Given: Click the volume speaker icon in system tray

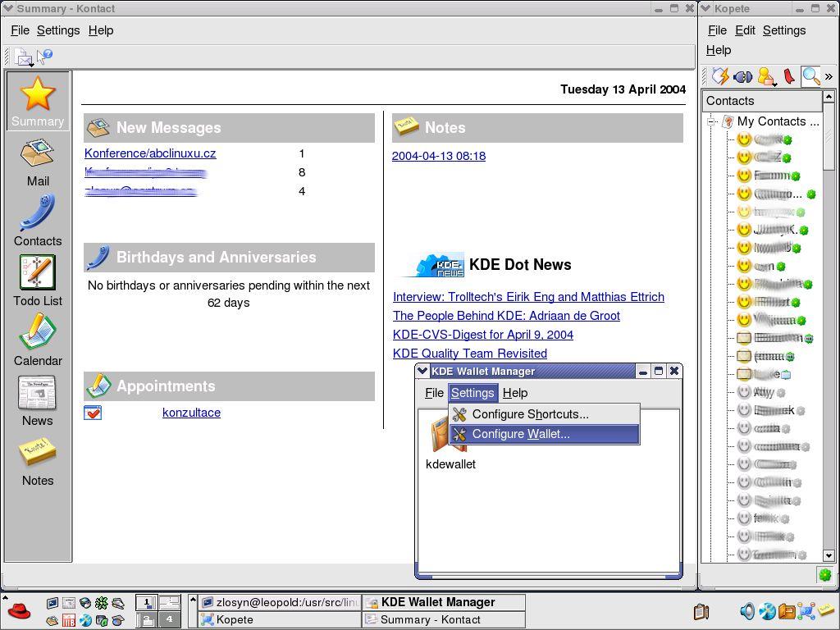Looking at the screenshot, I should pos(746,610).
